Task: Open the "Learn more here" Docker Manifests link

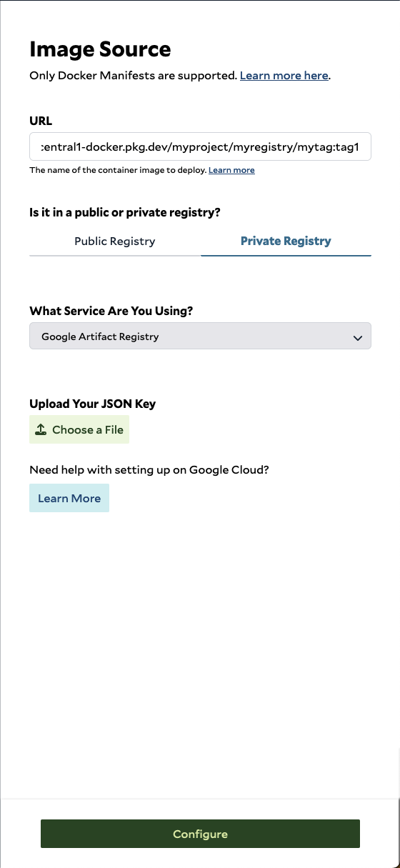Action: click(x=284, y=75)
